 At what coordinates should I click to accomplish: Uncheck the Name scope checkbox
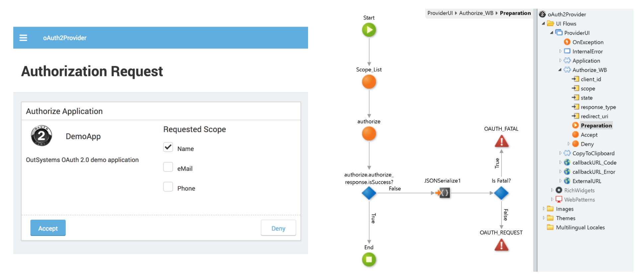tap(168, 147)
